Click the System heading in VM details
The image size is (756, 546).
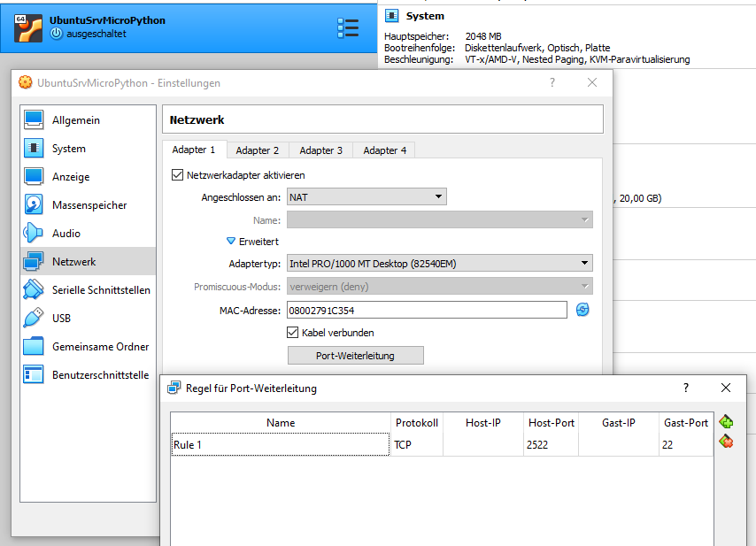point(425,16)
